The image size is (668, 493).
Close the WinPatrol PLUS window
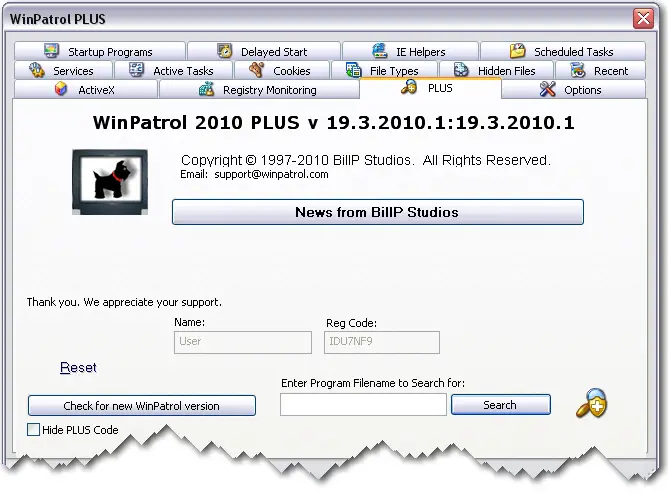[x=643, y=18]
